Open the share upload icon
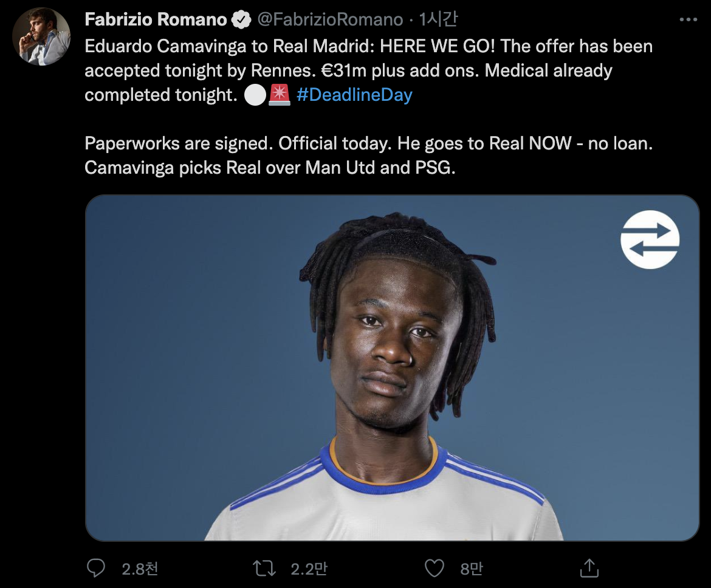Image resolution: width=711 pixels, height=588 pixels. point(589,568)
